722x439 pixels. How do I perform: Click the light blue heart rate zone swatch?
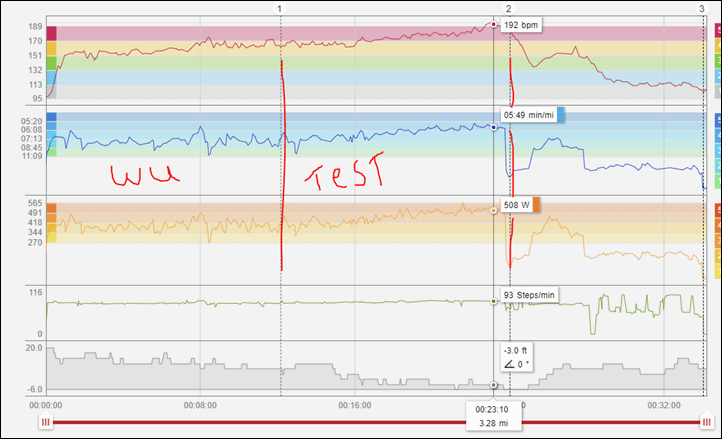coord(52,77)
